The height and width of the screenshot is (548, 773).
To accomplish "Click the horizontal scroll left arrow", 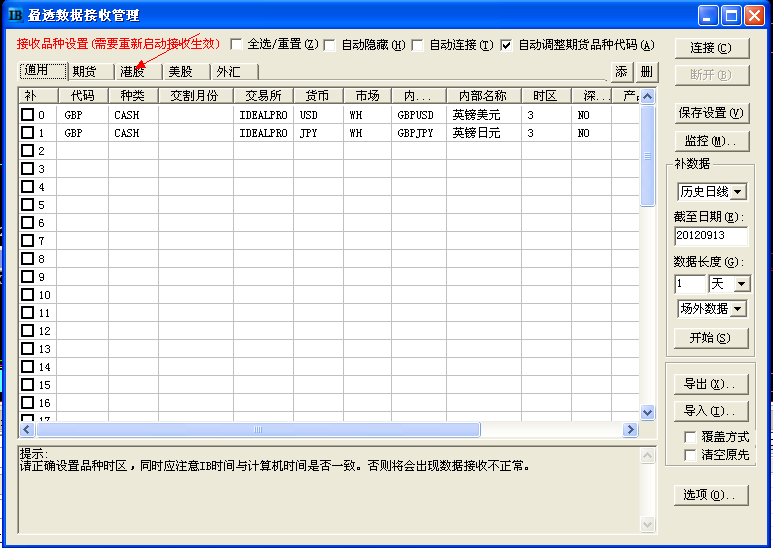I will coord(27,430).
